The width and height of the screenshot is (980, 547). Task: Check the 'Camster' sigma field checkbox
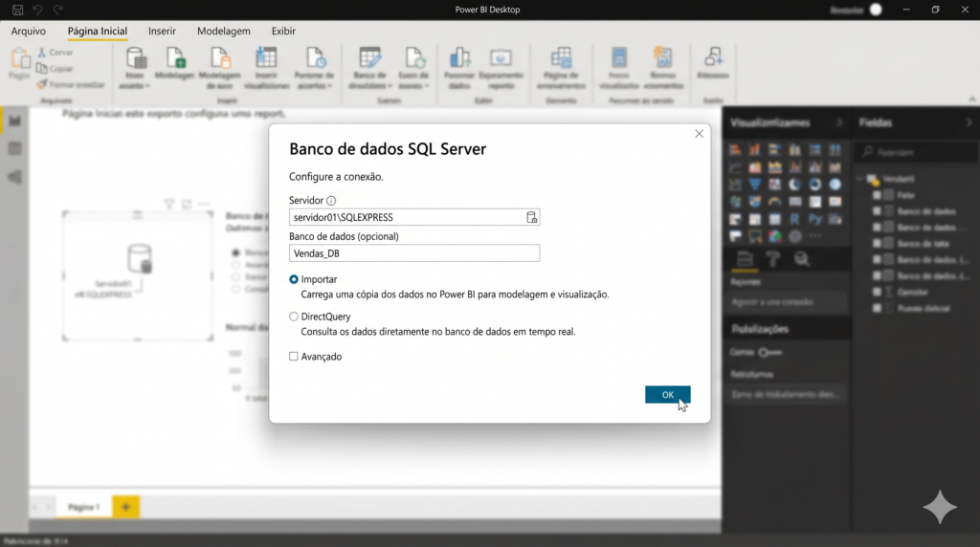[877, 292]
